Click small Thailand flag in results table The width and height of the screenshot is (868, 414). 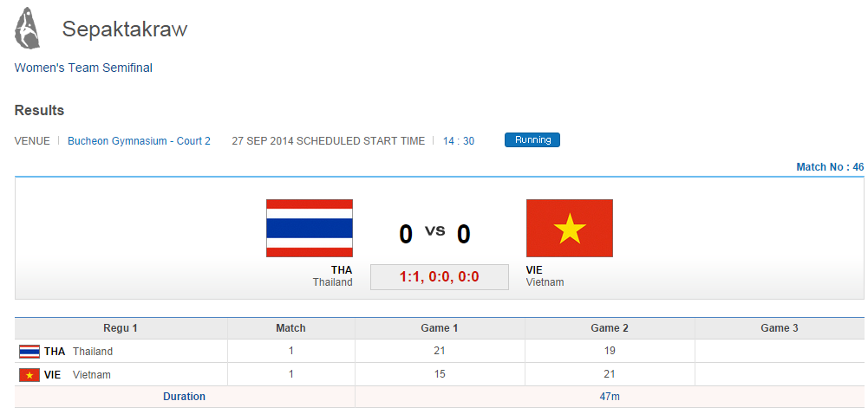pyautogui.click(x=29, y=352)
